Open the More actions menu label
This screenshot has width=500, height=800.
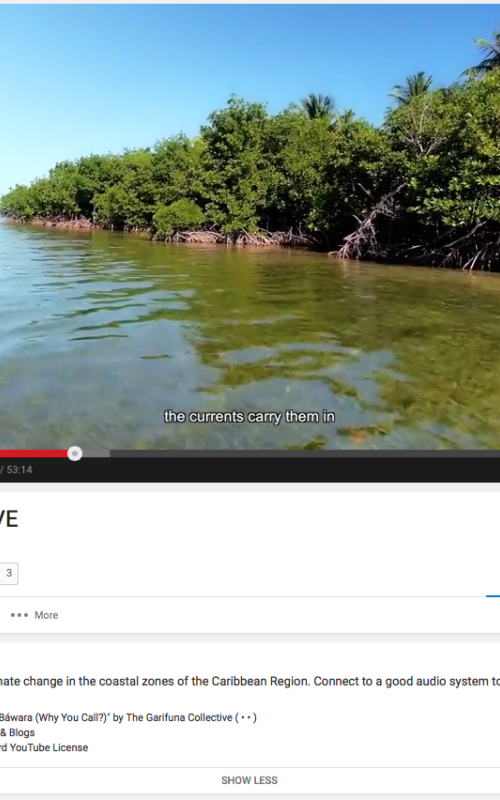pyautogui.click(x=46, y=615)
